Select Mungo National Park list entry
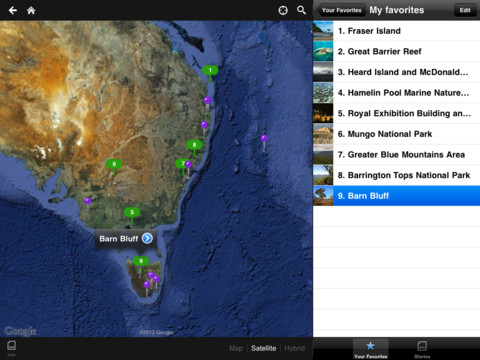Screen dimensions: 480x360 (x=396, y=134)
